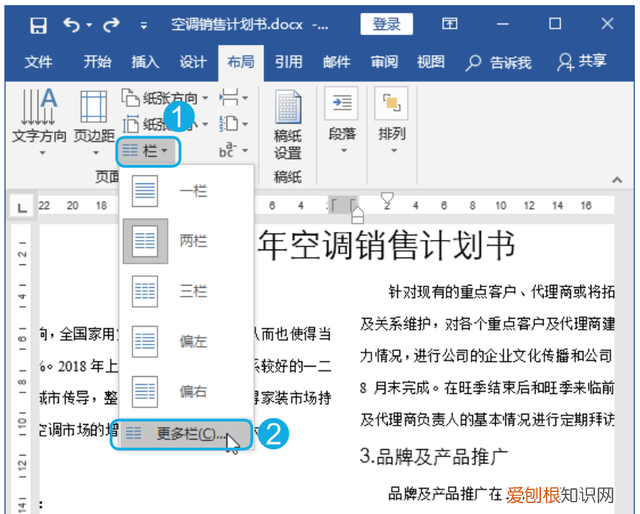Switch to the 开始 tab
This screenshot has width=640, height=514.
(x=97, y=62)
